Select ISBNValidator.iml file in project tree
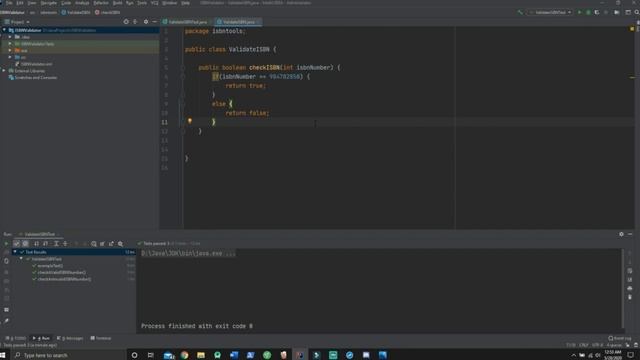 tap(36, 64)
